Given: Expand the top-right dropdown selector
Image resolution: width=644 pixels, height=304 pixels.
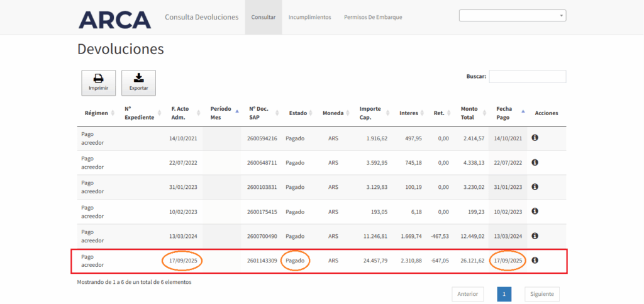Looking at the screenshot, I should coord(512,16).
